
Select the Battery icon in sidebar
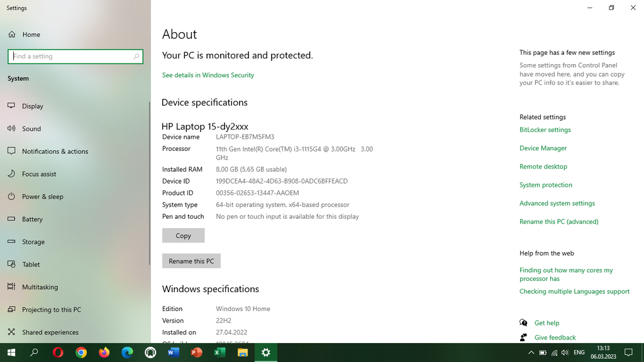click(11, 219)
